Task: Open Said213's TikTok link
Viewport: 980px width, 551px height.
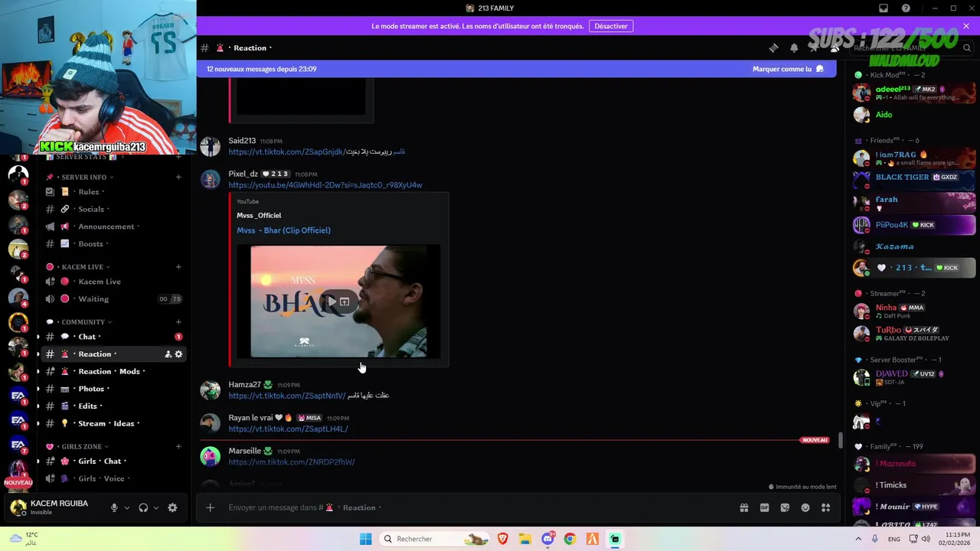Action: (x=286, y=152)
